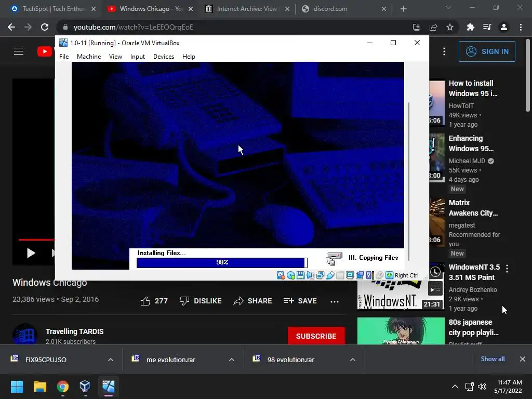The image size is (532, 399).
Task: Click the install app icon in address bar
Action: click(416, 27)
